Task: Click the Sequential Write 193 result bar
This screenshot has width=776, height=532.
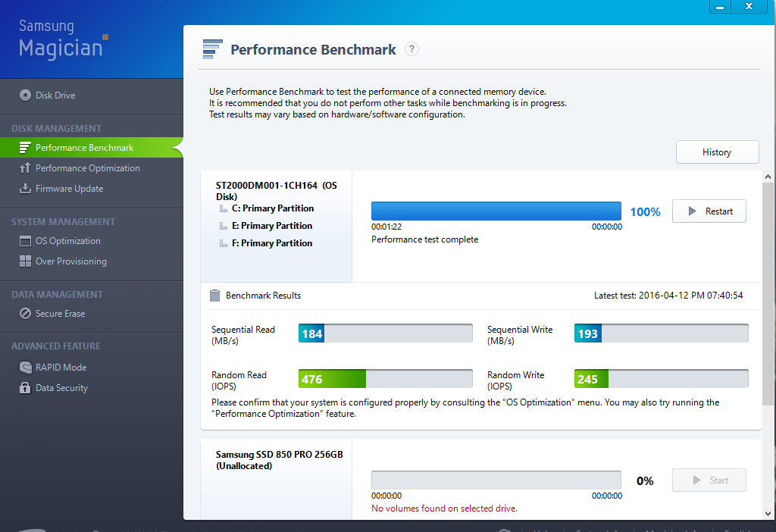Action: (x=661, y=333)
